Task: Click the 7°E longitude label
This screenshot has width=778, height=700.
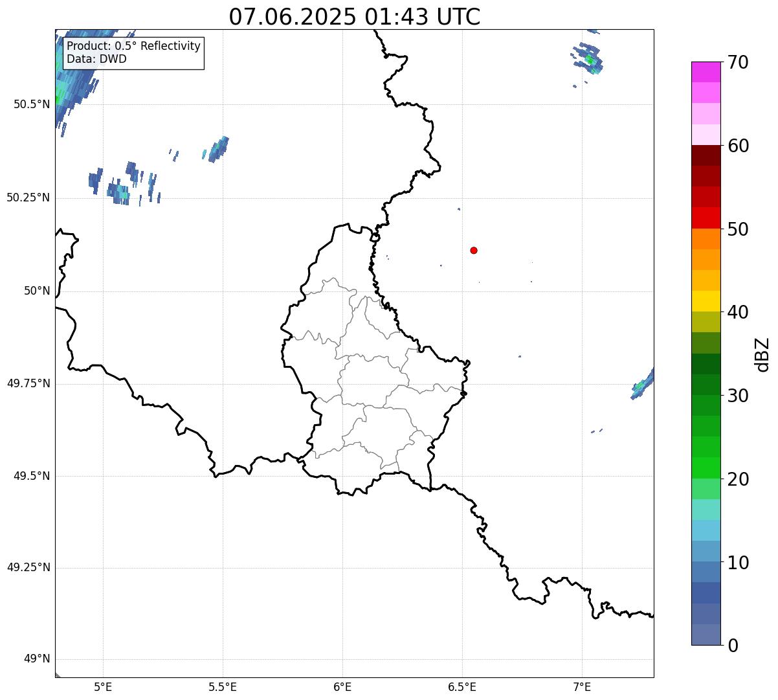Action: pyautogui.click(x=582, y=688)
